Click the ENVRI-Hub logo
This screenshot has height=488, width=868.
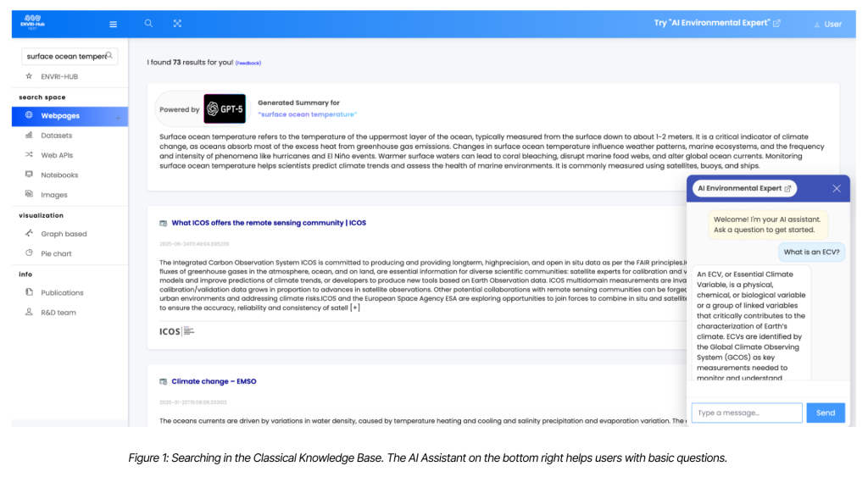coord(31,24)
